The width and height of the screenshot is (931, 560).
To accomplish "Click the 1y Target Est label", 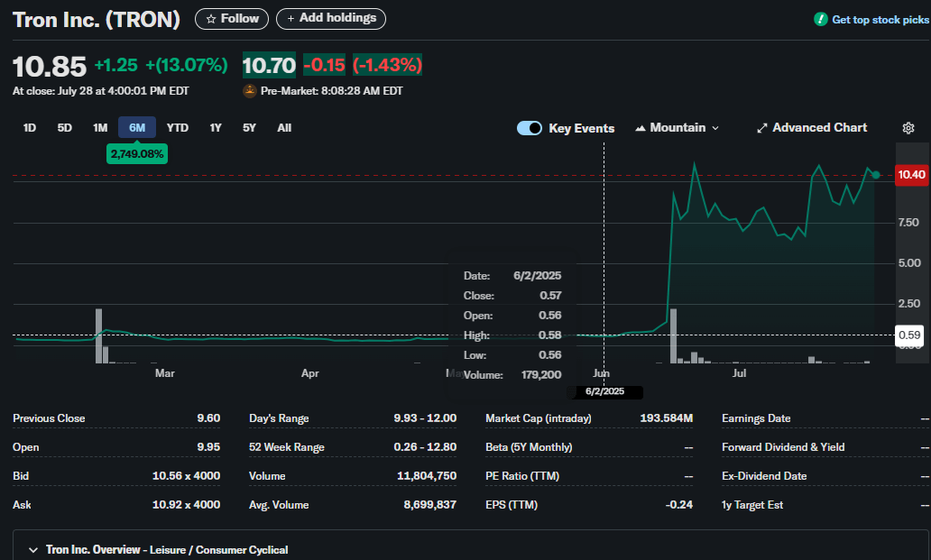I will point(752,505).
